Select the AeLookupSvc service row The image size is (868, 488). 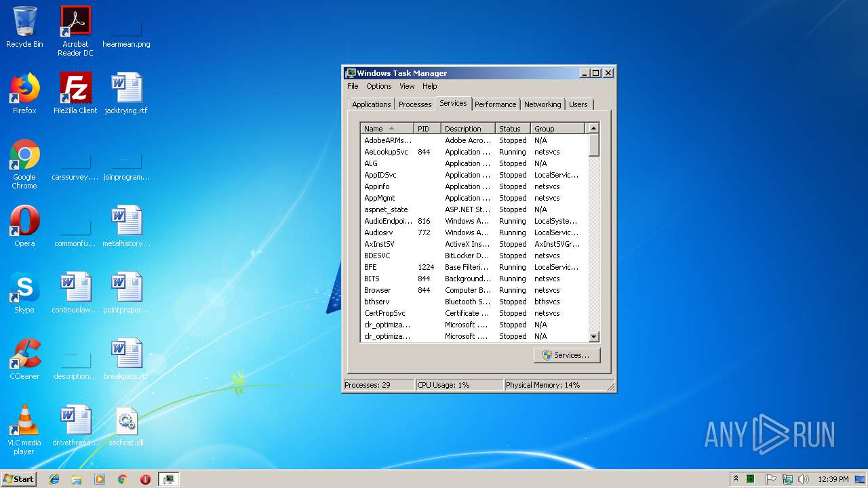tap(474, 152)
